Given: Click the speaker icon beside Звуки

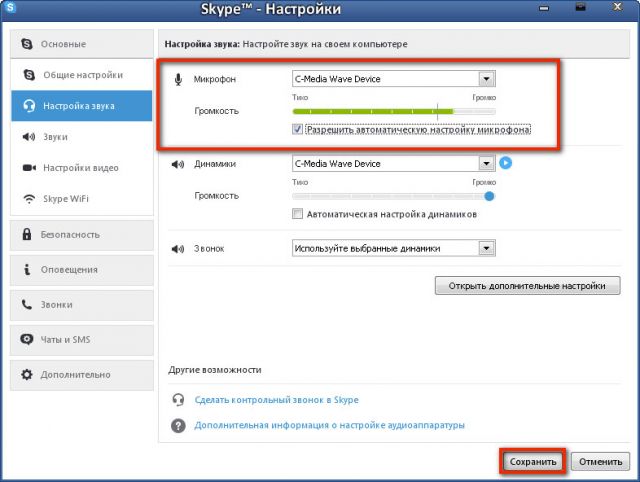Looking at the screenshot, I should click(29, 137).
